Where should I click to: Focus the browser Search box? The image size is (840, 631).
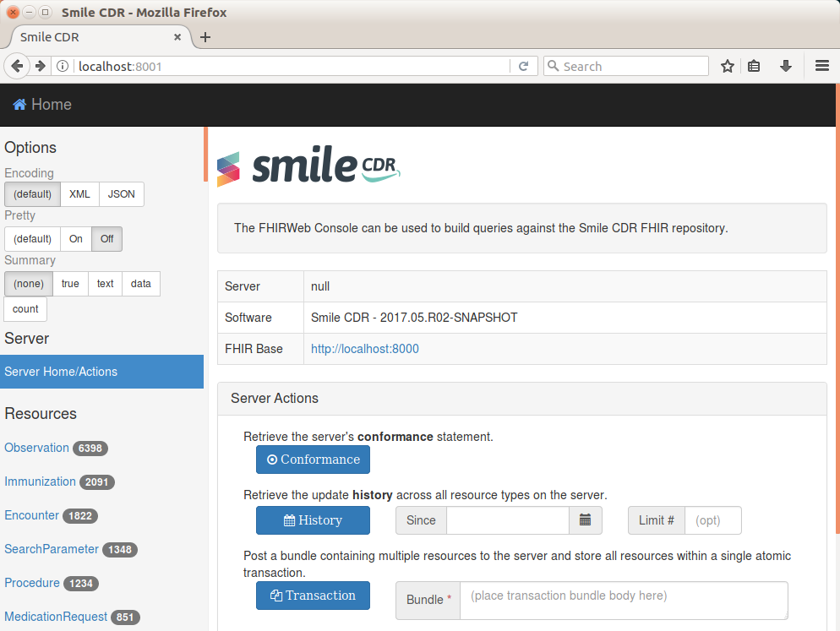(625, 67)
